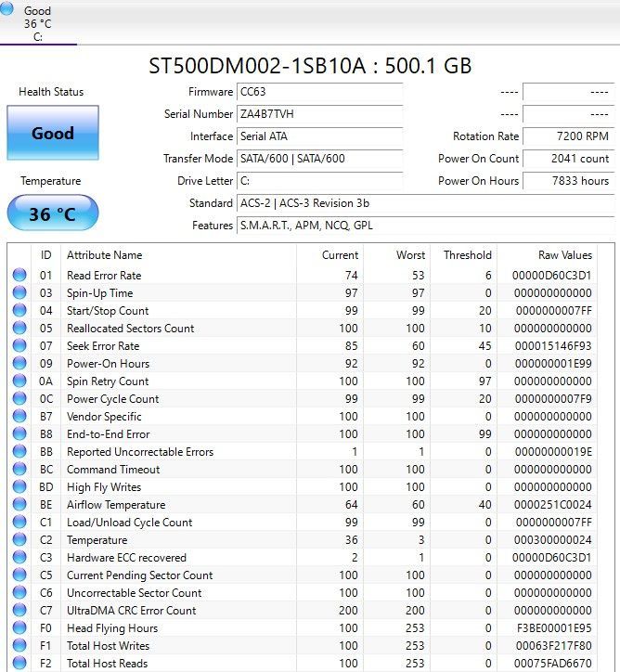Click the Rotation Rate field 7200 RPM
620x672 pixels.
tap(569, 136)
